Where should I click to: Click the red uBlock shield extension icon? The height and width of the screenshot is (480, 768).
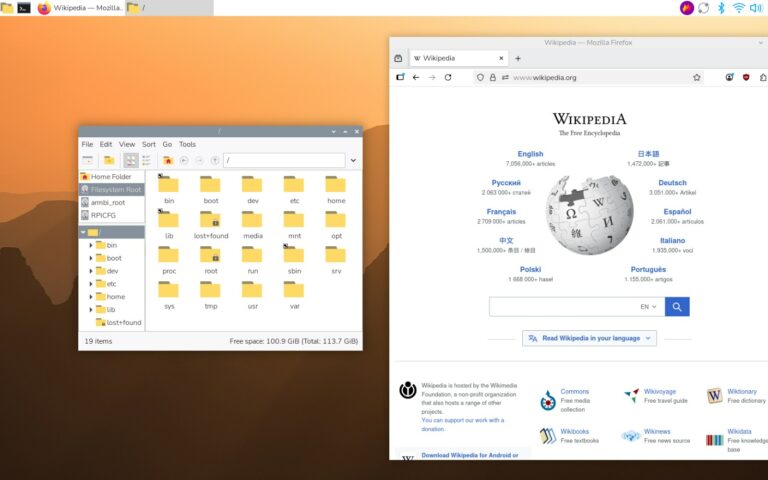click(746, 77)
